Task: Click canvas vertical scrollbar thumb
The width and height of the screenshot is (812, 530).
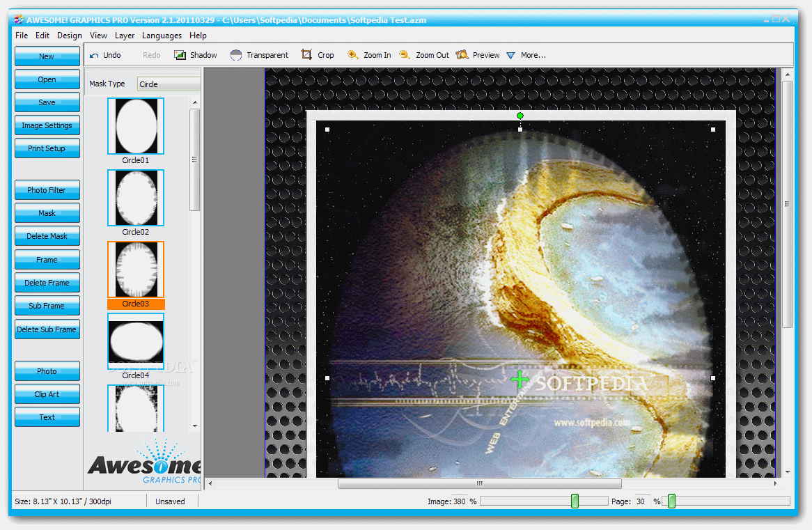Action: [788, 204]
